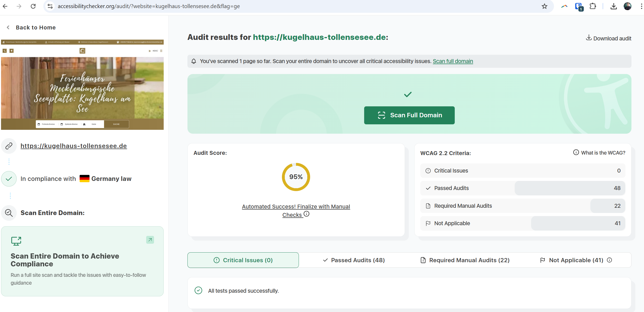This screenshot has height=312, width=644.
Task: Click the kugelhaus website preview thumbnail
Action: (x=82, y=85)
